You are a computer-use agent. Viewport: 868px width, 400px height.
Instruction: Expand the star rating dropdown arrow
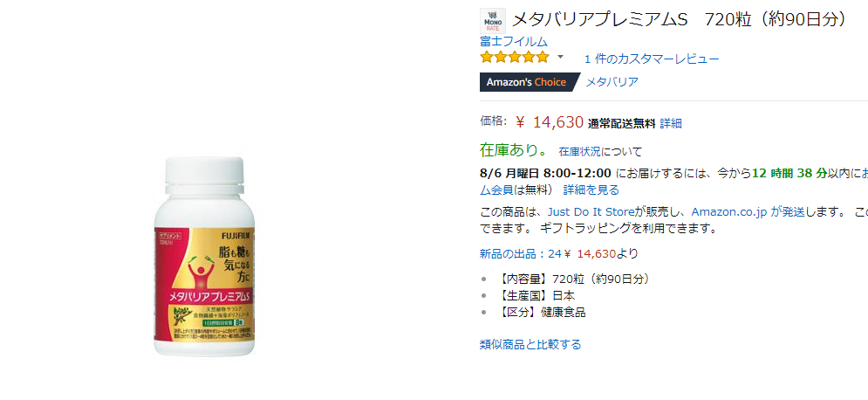coord(560,57)
